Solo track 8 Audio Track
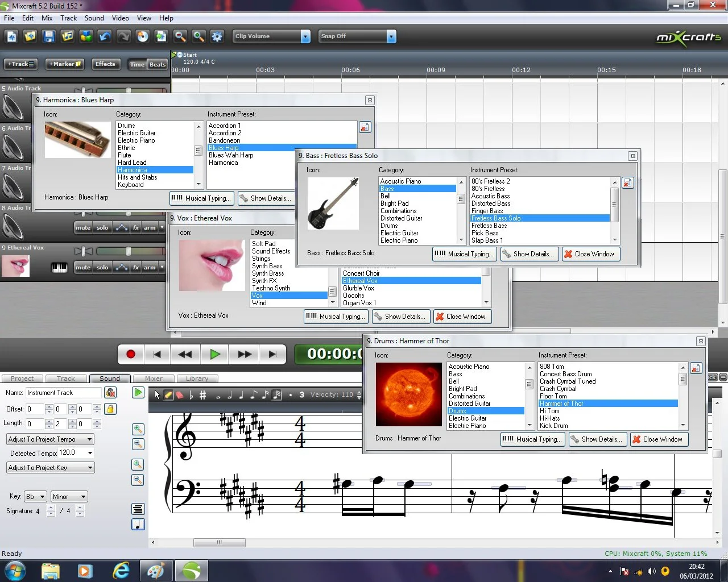This screenshot has height=582, width=728. click(x=102, y=227)
